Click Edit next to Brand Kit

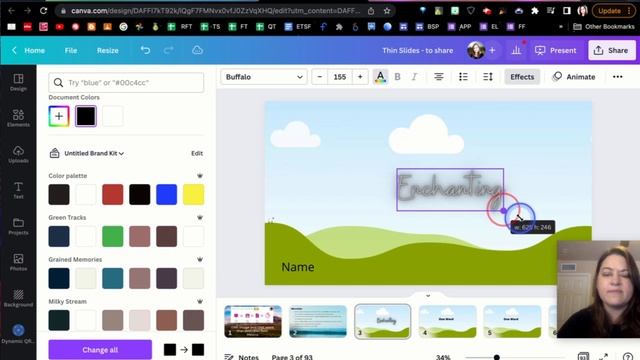click(x=197, y=153)
